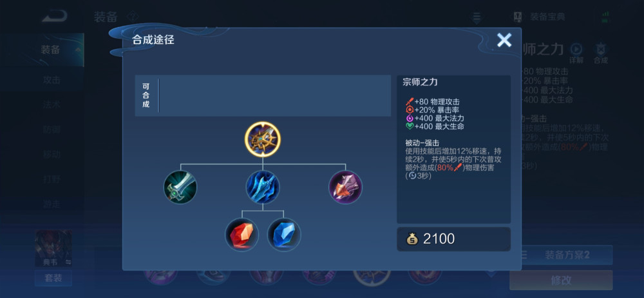This screenshot has height=298, width=644.
Task: Open the list filter icon beside 装备宝典
Action: coord(476,17)
